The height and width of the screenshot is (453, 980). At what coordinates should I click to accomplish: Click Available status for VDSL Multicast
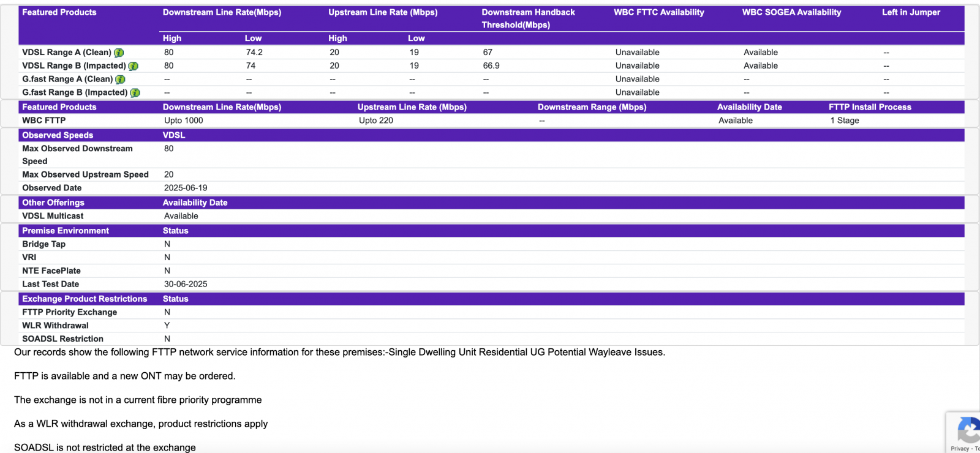click(x=181, y=216)
